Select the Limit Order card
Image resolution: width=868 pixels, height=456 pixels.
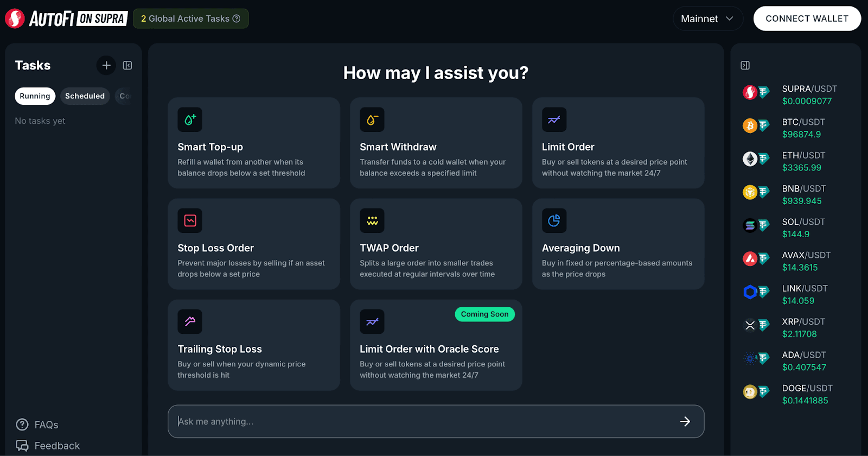click(618, 143)
